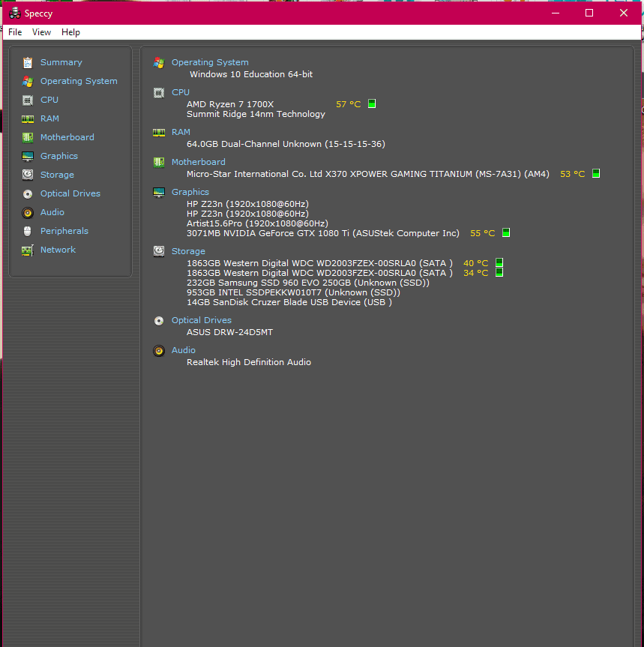Image resolution: width=644 pixels, height=647 pixels.
Task: Click the Graphics heading link in summary
Action: pos(190,192)
